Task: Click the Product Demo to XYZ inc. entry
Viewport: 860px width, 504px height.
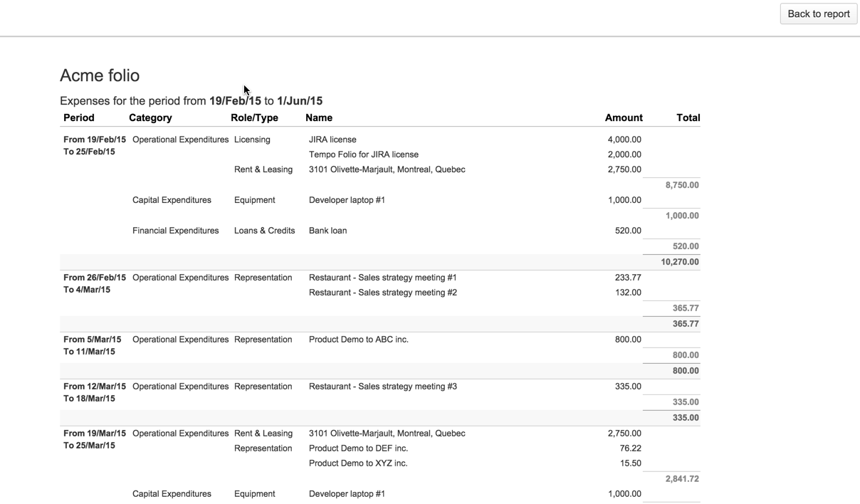Action: pos(358,463)
